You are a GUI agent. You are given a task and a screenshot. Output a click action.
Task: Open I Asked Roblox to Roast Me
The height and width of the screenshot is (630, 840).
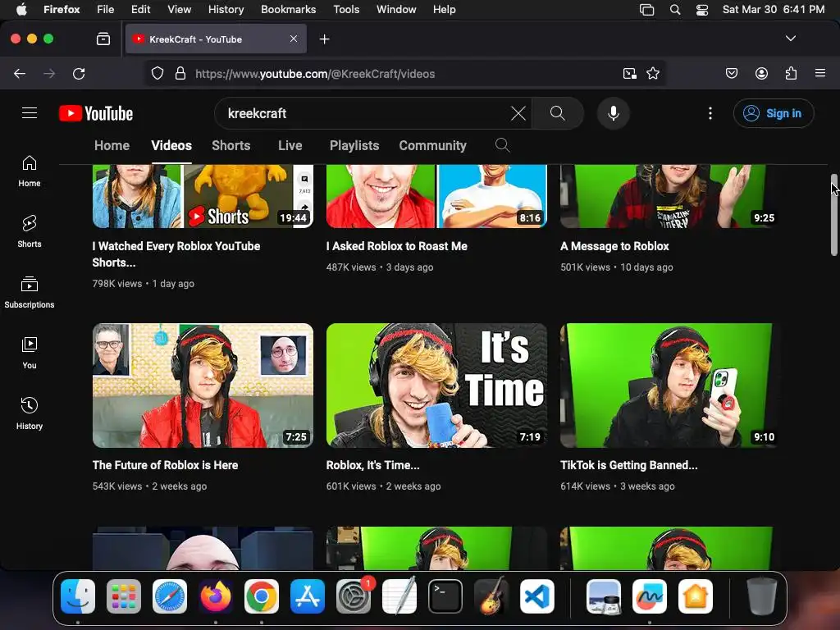397,246
